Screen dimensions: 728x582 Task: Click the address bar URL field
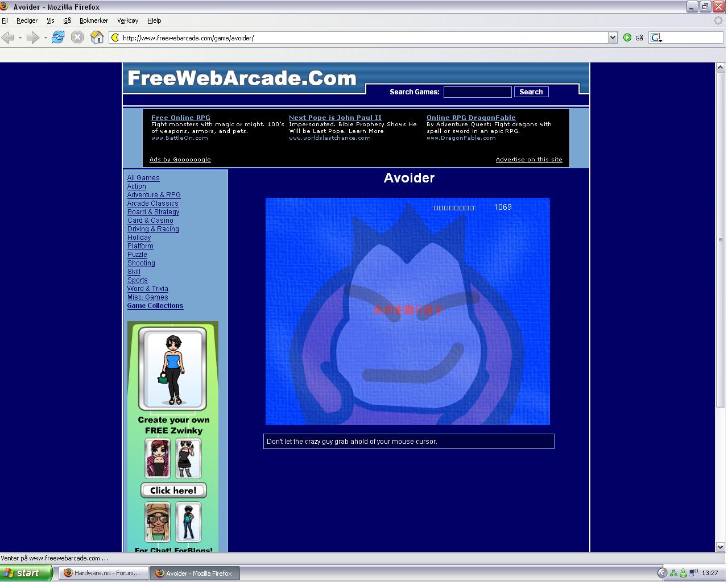click(x=364, y=38)
